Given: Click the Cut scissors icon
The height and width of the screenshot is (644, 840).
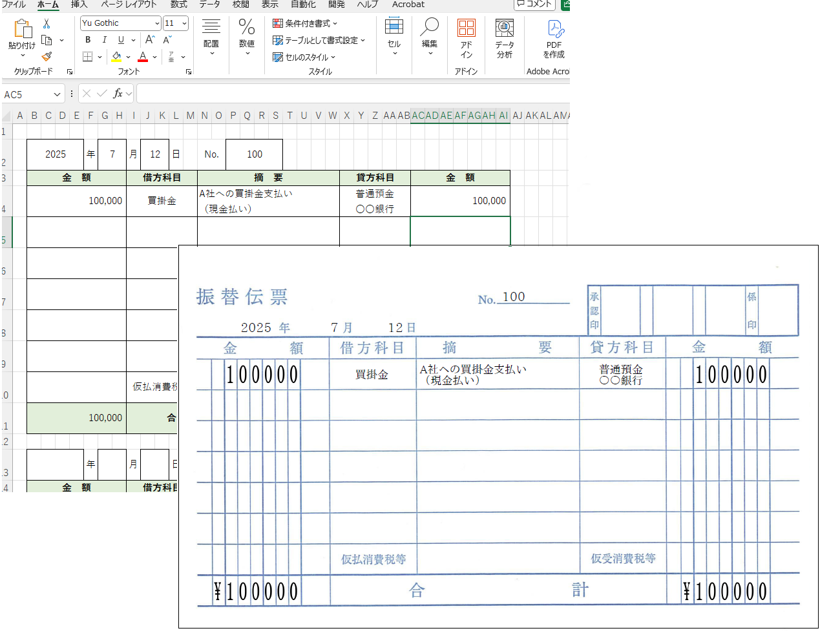Looking at the screenshot, I should click(x=47, y=24).
